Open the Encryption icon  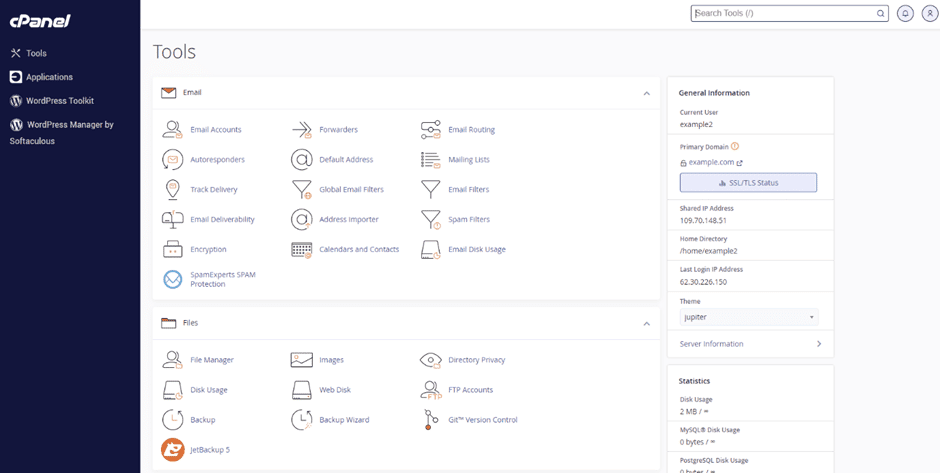172,249
